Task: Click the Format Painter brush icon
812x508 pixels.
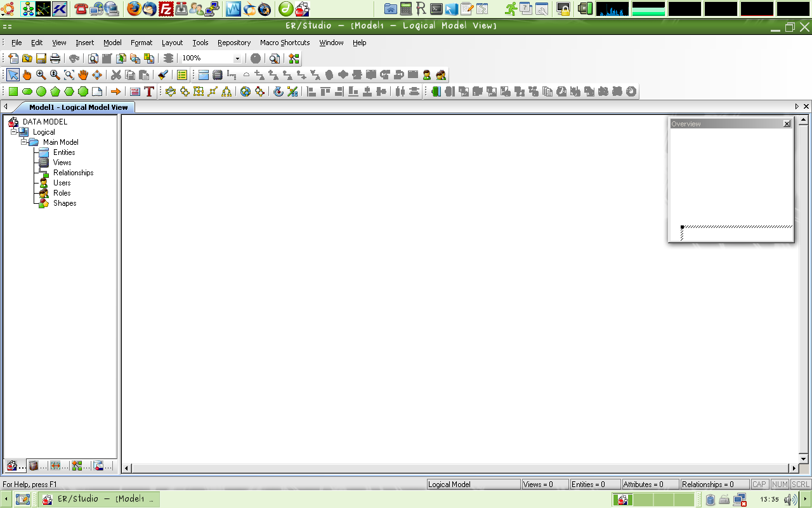Action: pos(163,75)
